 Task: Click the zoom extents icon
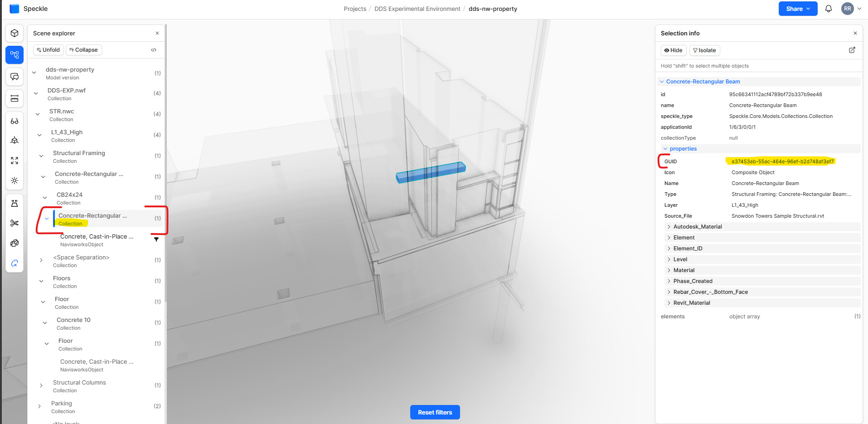click(15, 161)
